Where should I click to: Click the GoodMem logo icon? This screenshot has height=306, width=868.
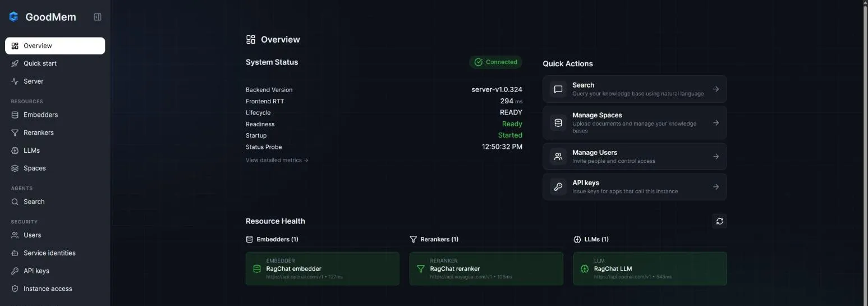(14, 17)
